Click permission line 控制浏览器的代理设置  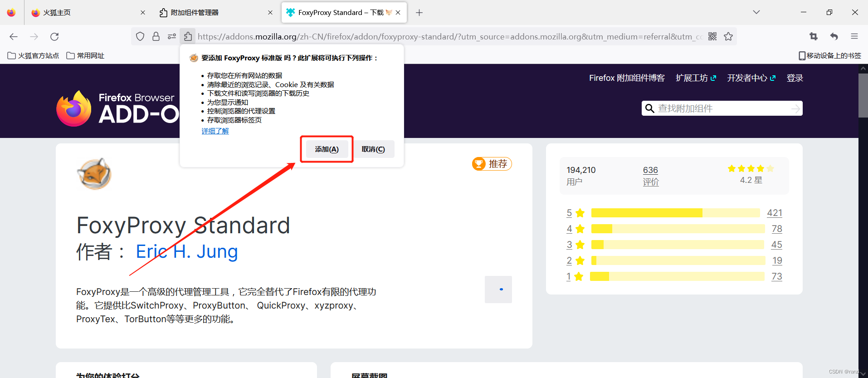[241, 111]
